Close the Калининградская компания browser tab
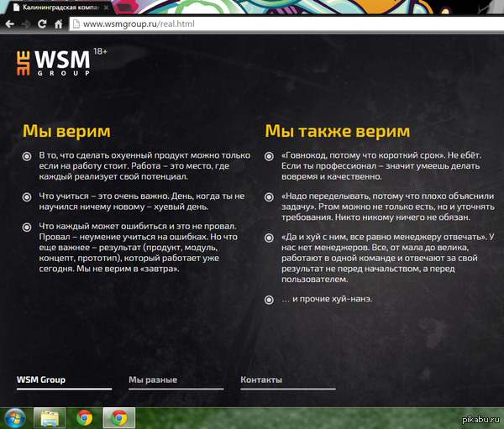Screen dimensions: 504x429 [106, 8]
